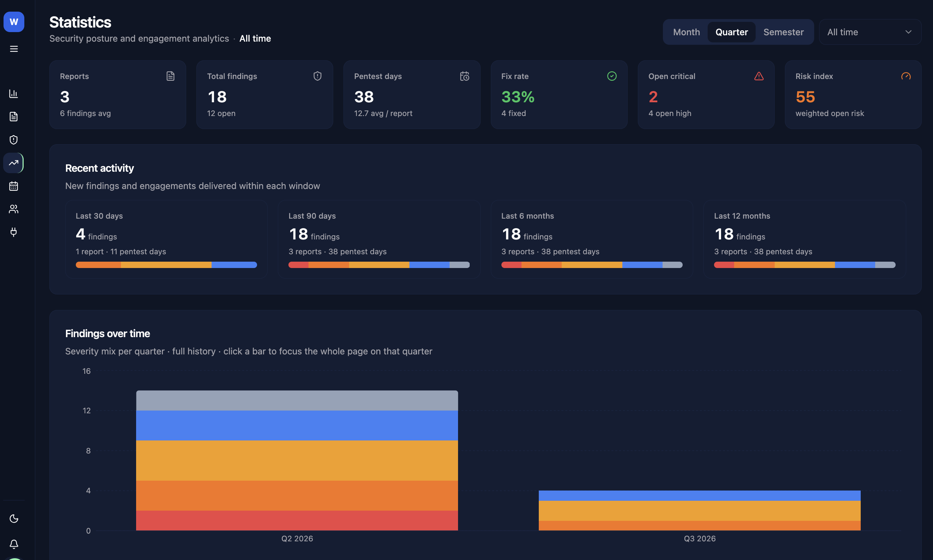This screenshot has width=933, height=560.
Task: Switch granularity to Month
Action: coord(687,32)
